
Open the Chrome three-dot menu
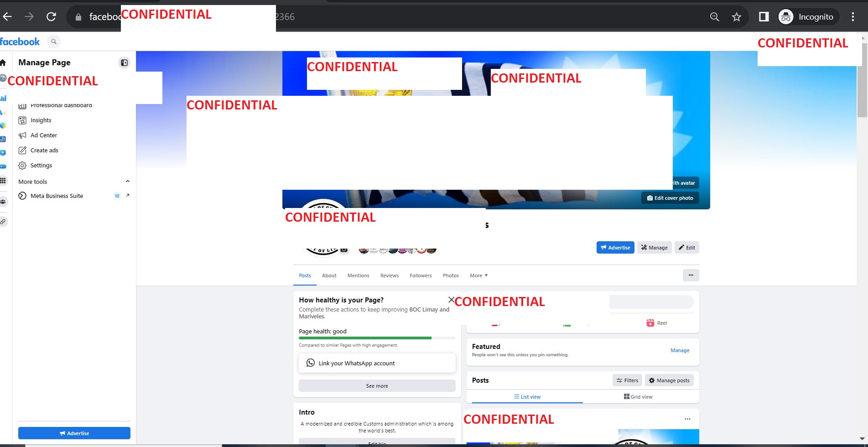coord(853,17)
